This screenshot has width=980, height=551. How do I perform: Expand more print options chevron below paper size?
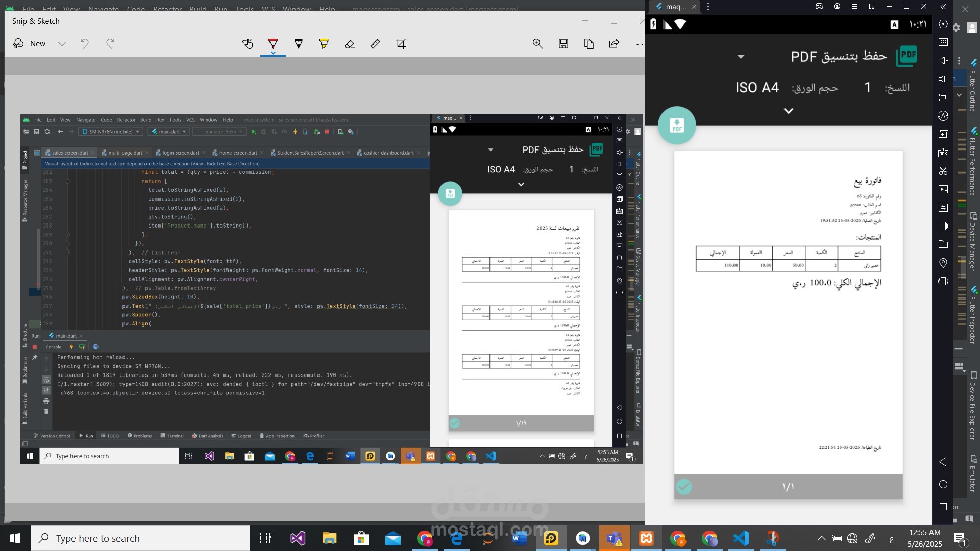pyautogui.click(x=789, y=111)
